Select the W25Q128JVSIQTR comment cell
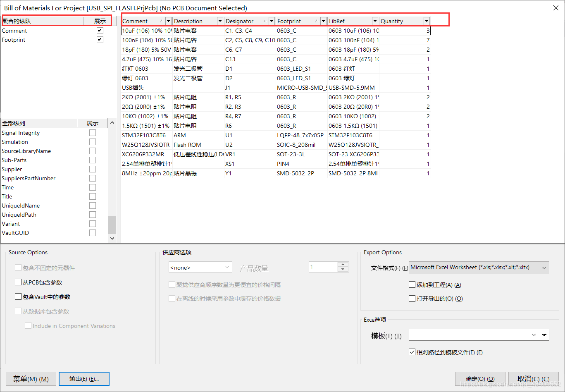The image size is (565, 392). point(147,145)
